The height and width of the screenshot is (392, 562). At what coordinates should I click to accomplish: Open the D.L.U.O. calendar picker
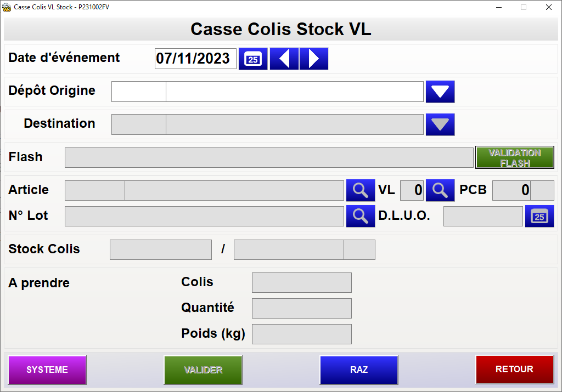(539, 216)
